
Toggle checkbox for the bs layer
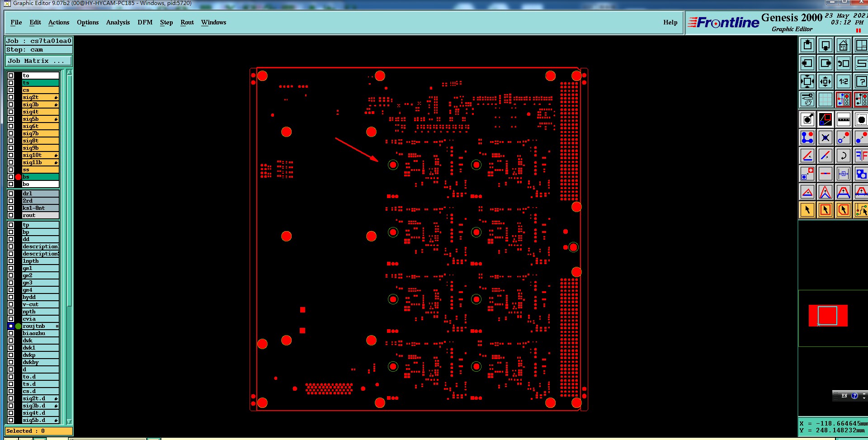click(11, 177)
